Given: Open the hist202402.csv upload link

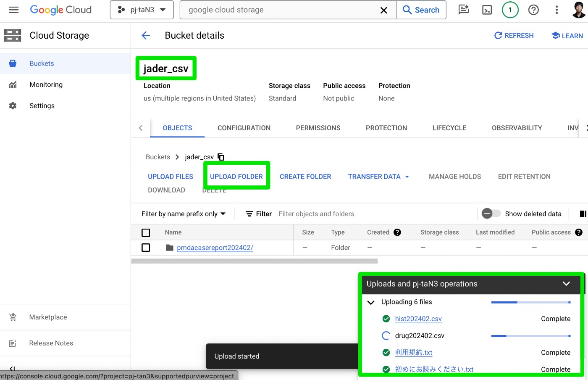Looking at the screenshot, I should pyautogui.click(x=418, y=319).
